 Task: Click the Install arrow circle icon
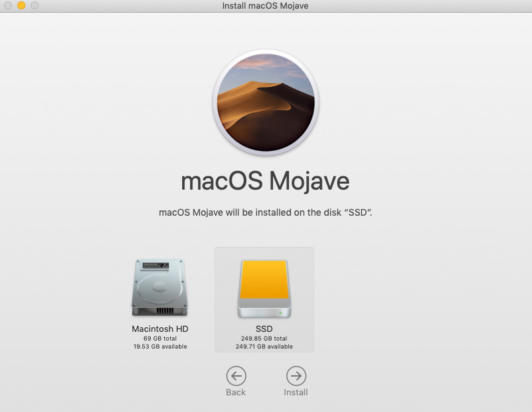pos(296,376)
